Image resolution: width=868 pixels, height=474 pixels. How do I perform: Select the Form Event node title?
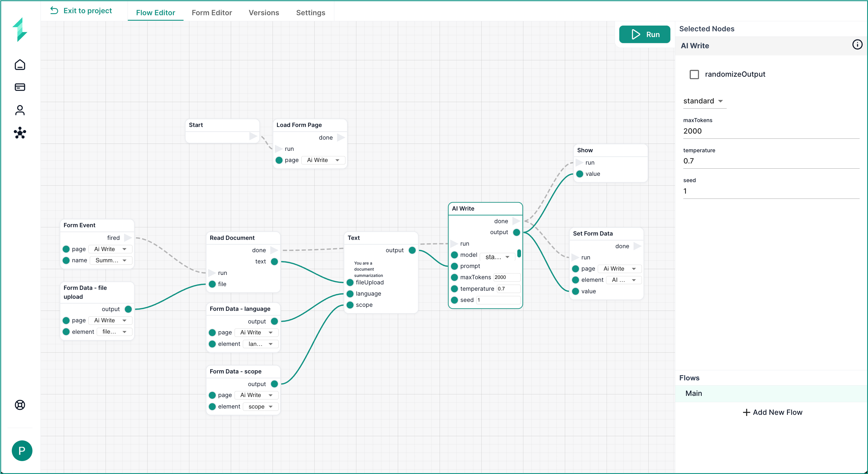tap(80, 225)
